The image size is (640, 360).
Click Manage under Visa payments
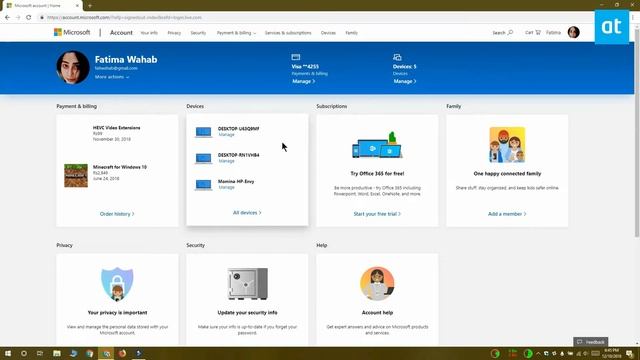tap(303, 81)
